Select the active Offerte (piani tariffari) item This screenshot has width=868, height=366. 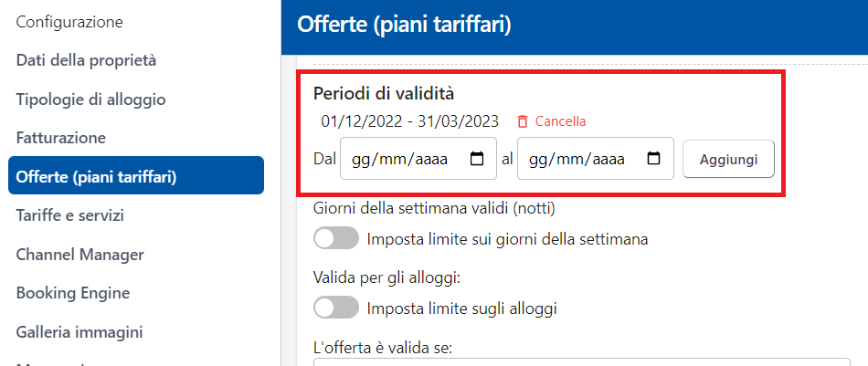tap(135, 176)
